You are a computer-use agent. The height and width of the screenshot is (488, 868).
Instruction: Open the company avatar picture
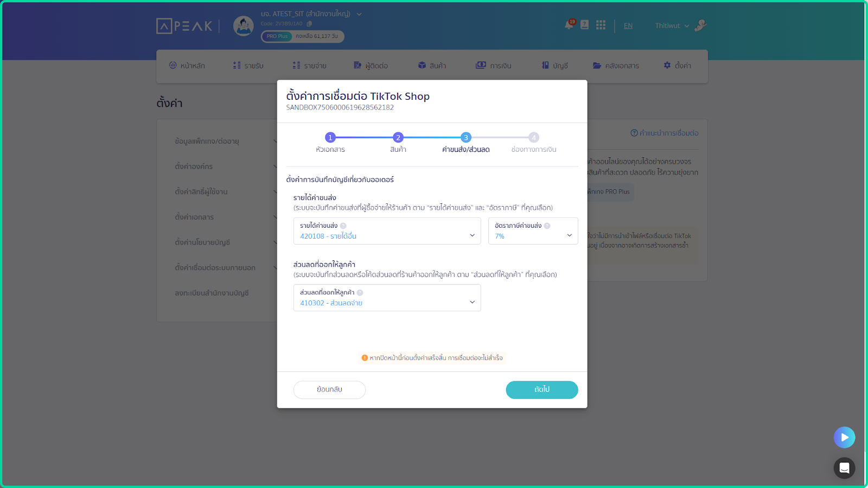[244, 25]
